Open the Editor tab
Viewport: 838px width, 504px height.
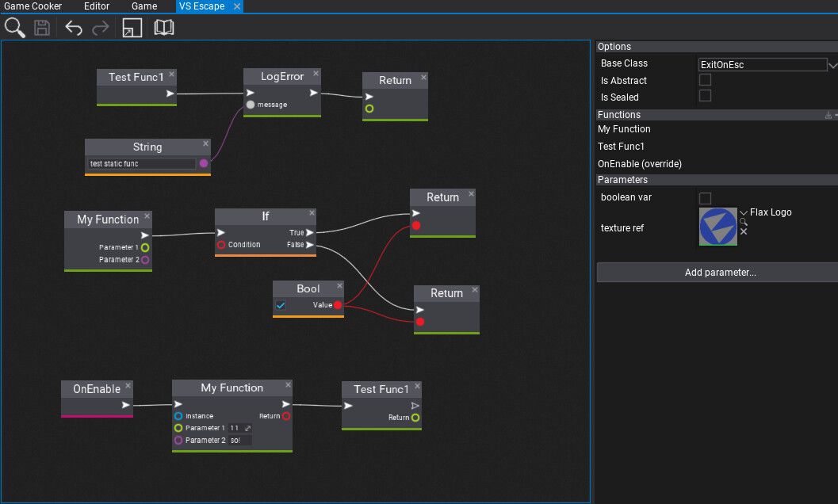click(x=96, y=6)
